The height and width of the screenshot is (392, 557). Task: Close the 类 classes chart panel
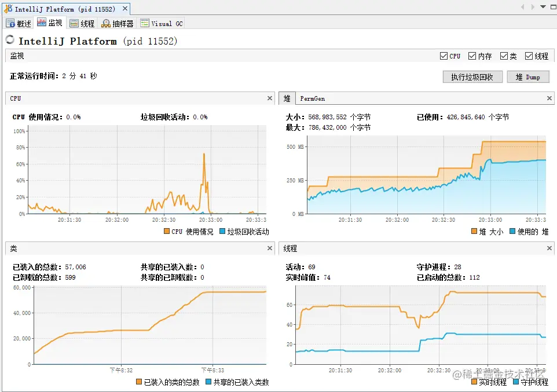coord(270,248)
